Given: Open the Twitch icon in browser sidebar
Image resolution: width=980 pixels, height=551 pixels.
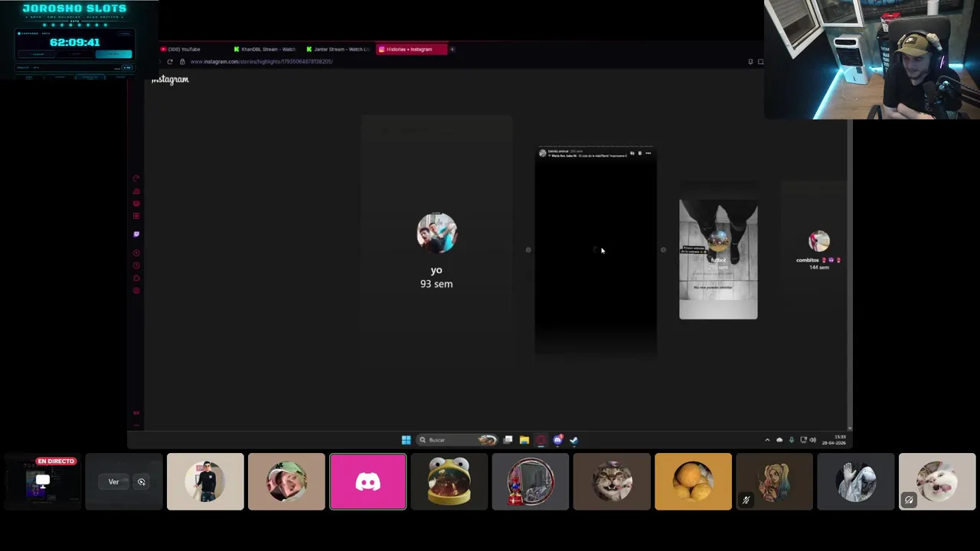Looking at the screenshot, I should (136, 234).
